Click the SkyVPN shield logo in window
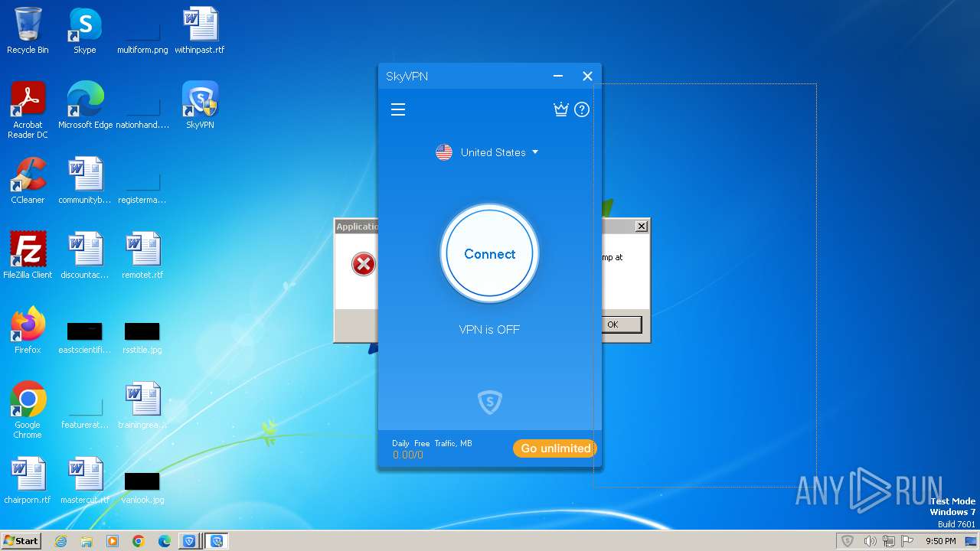 click(490, 402)
